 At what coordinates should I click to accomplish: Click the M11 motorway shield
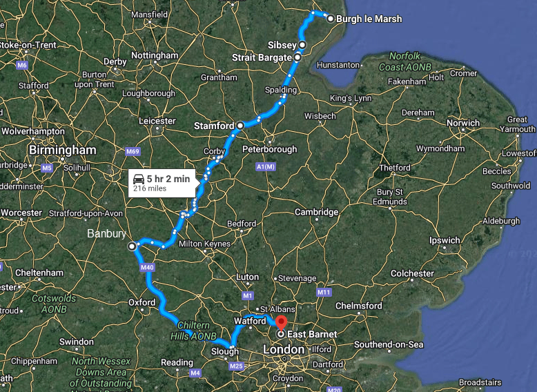(x=324, y=292)
